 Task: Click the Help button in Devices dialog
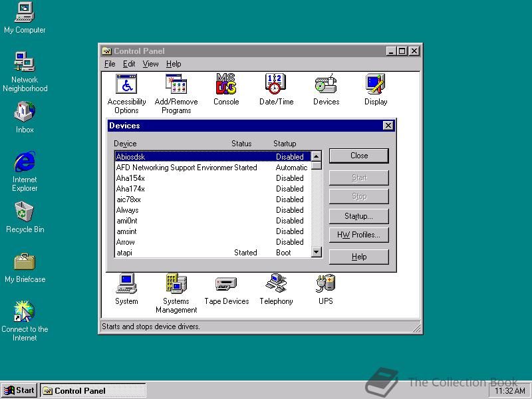[359, 257]
